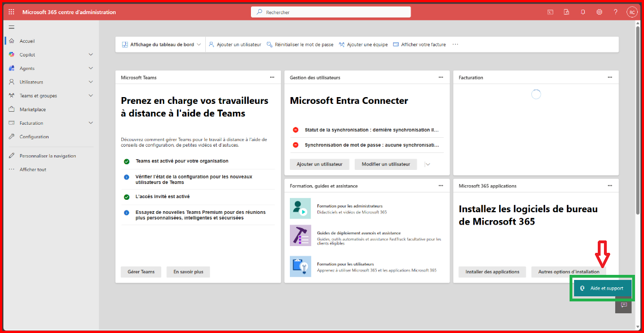Open more options on Microsoft 365 applications card

coord(610,186)
